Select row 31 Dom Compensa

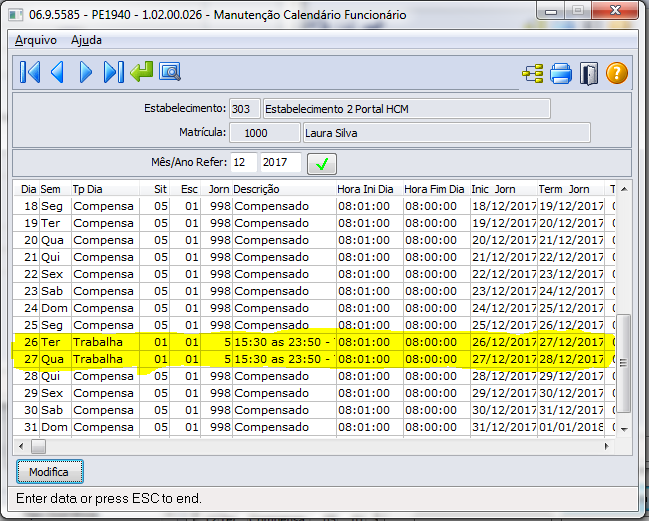pyautogui.click(x=314, y=427)
